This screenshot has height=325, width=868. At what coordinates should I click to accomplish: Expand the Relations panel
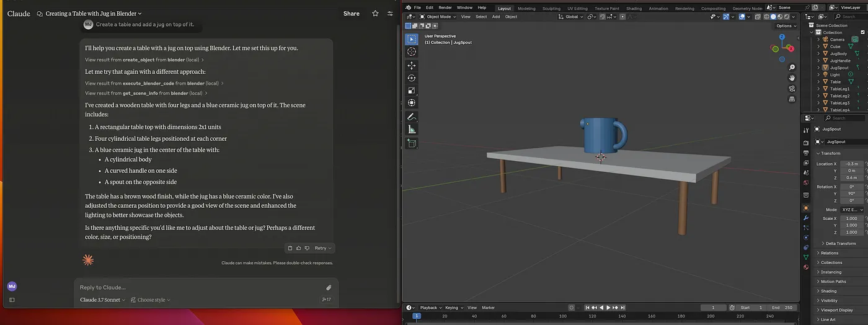[828, 253]
